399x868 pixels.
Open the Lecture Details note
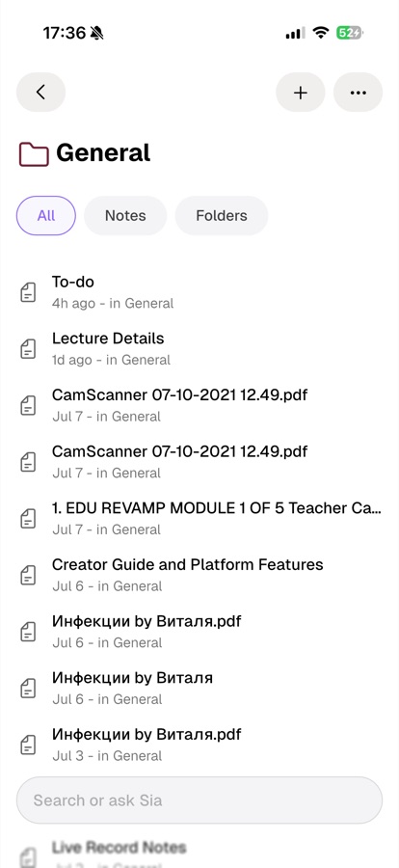[199, 348]
